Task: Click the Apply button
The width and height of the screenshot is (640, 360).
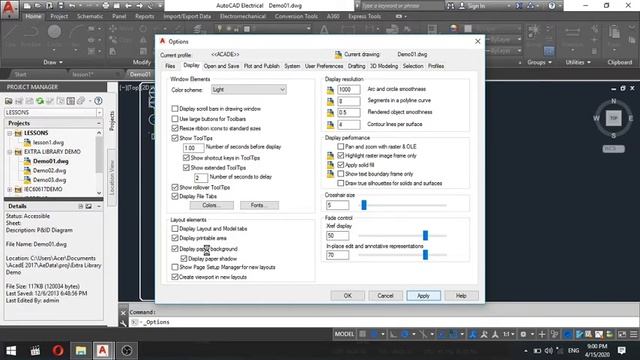Action: pos(423,296)
